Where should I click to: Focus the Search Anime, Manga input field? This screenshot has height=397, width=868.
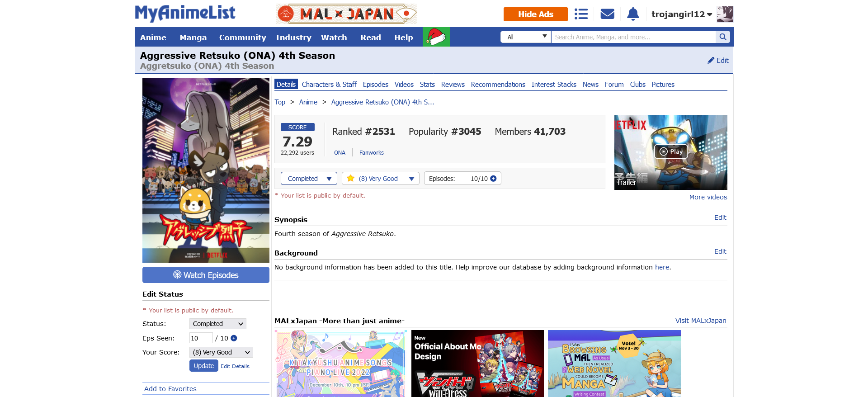[633, 37]
